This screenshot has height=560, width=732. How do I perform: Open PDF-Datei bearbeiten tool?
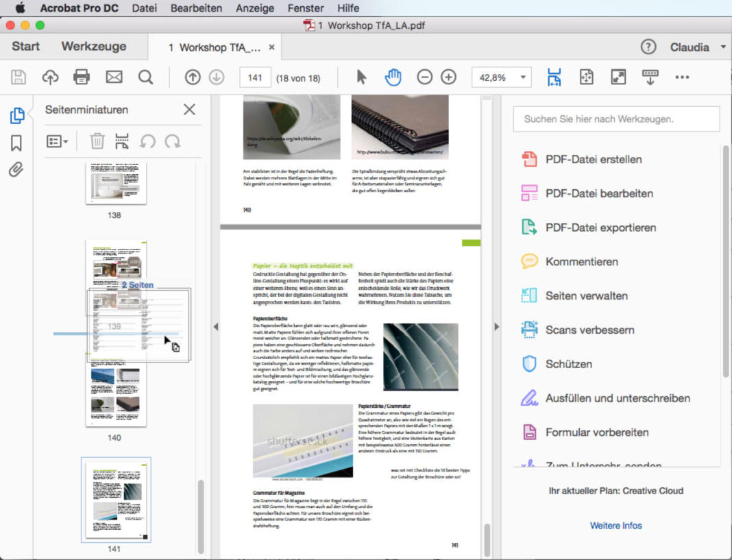587,193
